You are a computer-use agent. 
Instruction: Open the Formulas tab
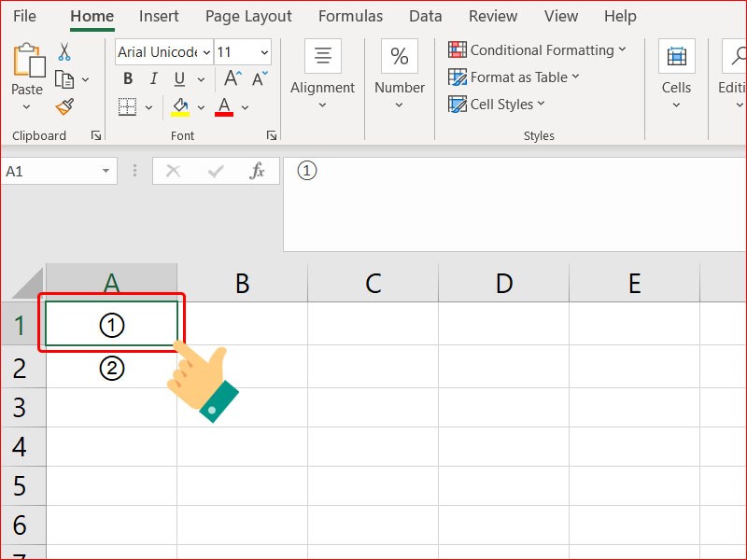click(x=350, y=16)
